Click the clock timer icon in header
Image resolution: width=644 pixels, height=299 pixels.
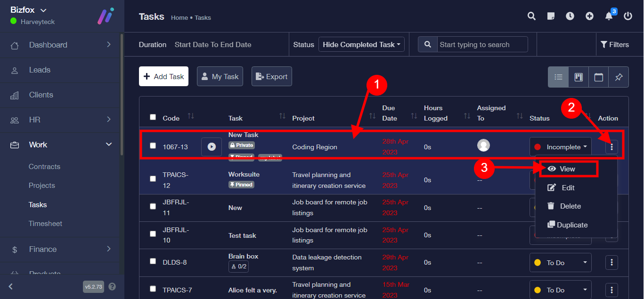570,16
